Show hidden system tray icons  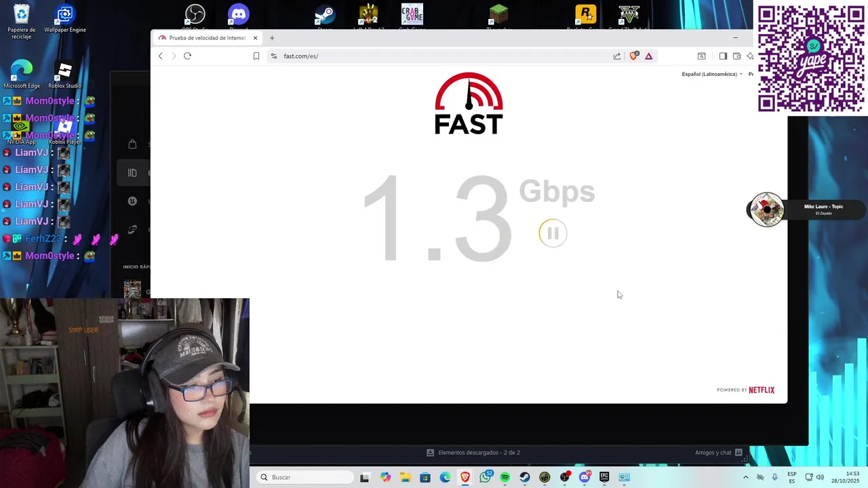tap(746, 477)
